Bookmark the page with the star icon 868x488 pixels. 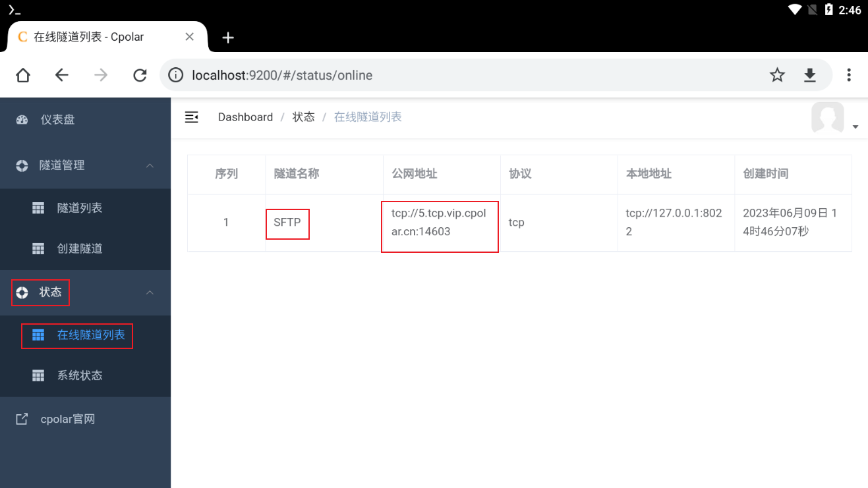778,75
